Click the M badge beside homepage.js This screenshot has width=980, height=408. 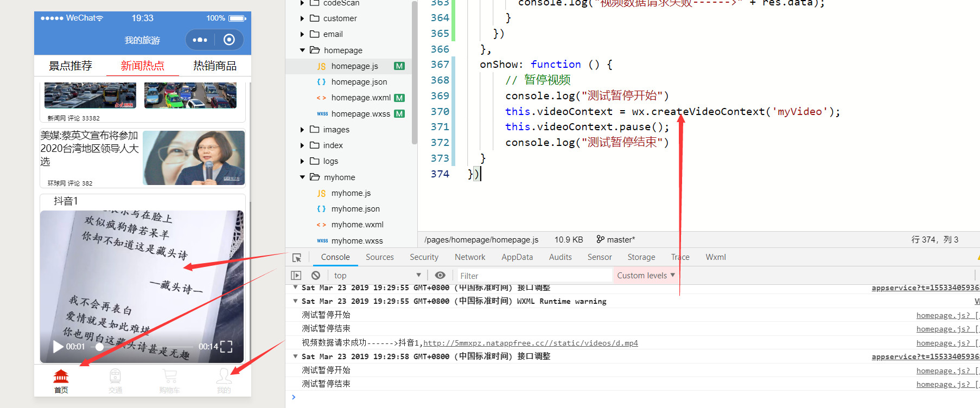(399, 66)
